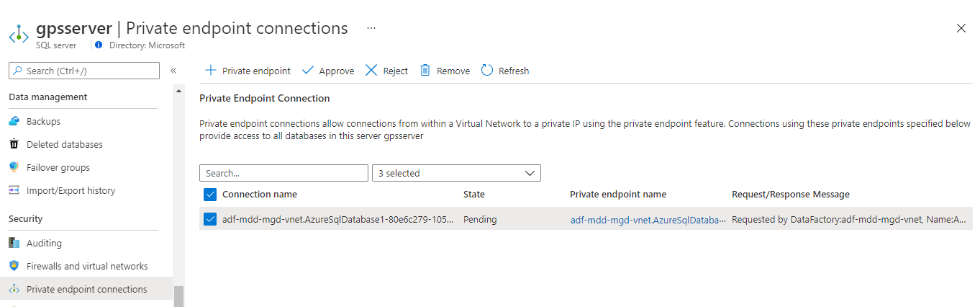980x307 pixels.
Task: Click the gpsserver private endpoint header icon
Action: click(x=19, y=35)
